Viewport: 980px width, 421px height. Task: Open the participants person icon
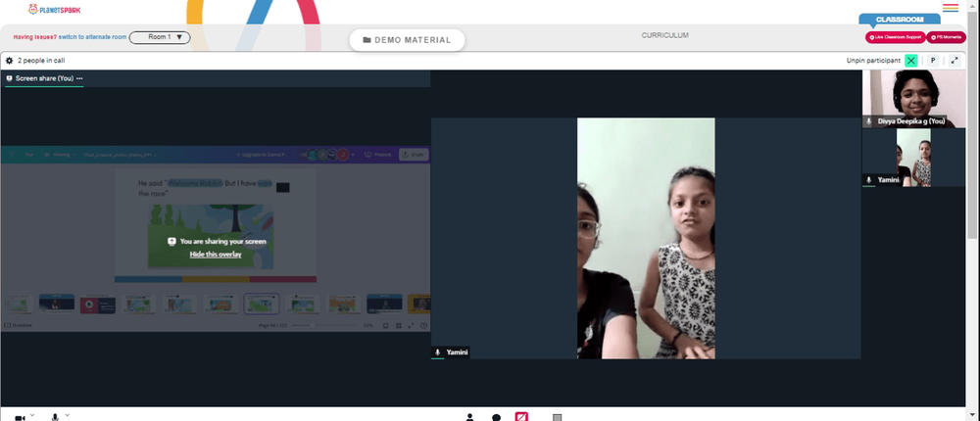[x=469, y=417]
